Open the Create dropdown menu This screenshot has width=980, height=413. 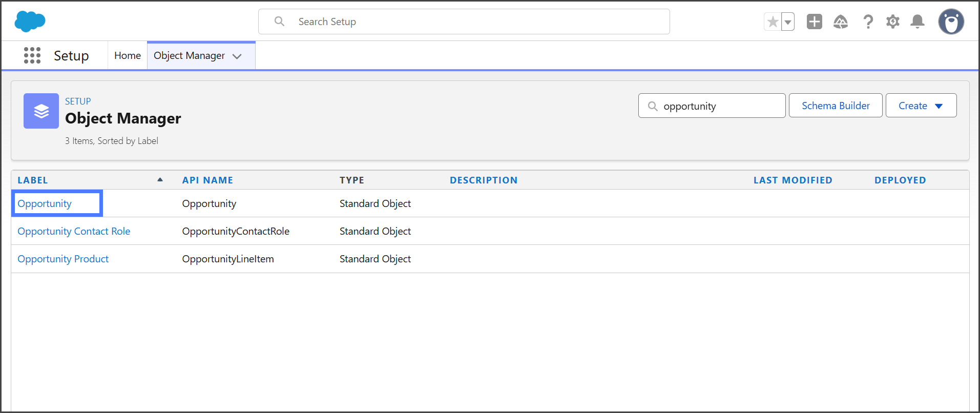921,106
